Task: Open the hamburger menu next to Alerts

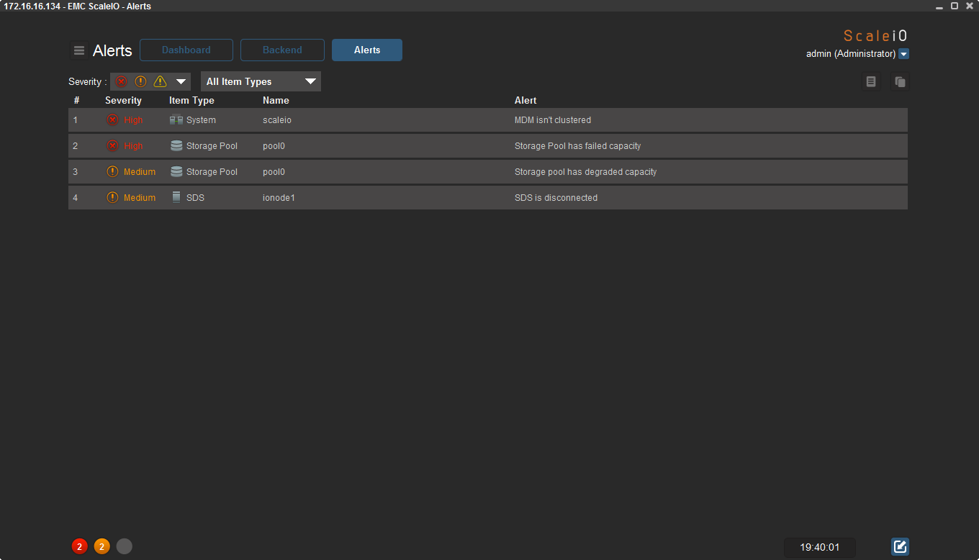Action: click(x=79, y=50)
